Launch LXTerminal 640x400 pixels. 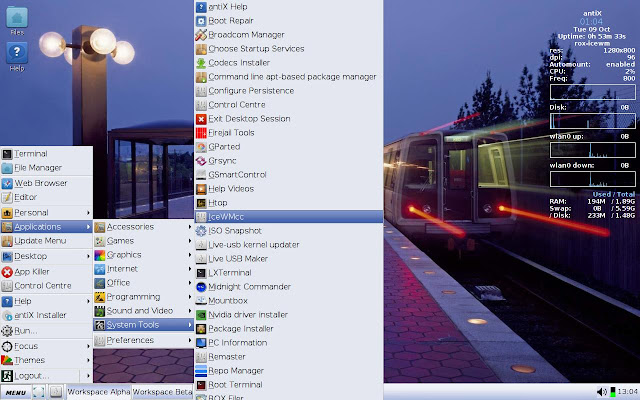coord(289,273)
